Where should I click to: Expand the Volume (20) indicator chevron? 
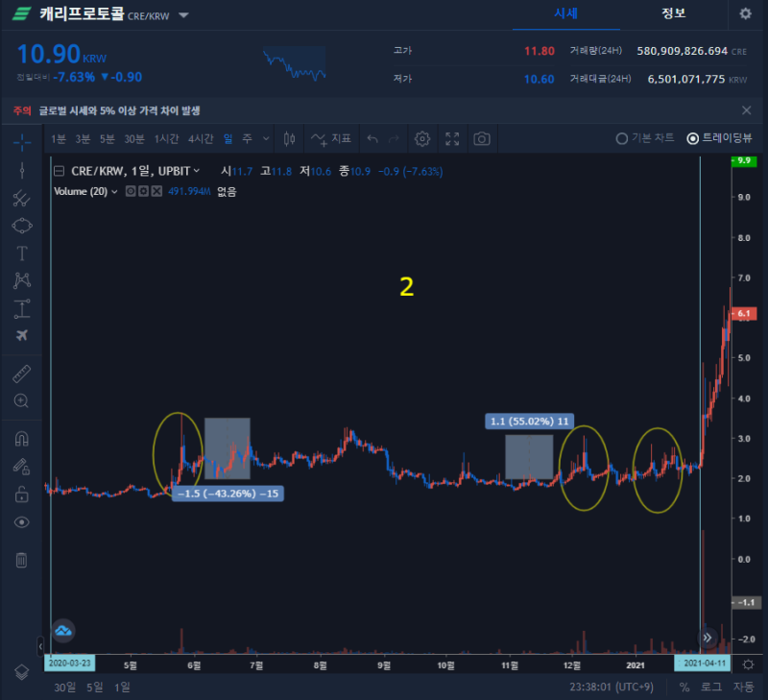click(x=114, y=191)
